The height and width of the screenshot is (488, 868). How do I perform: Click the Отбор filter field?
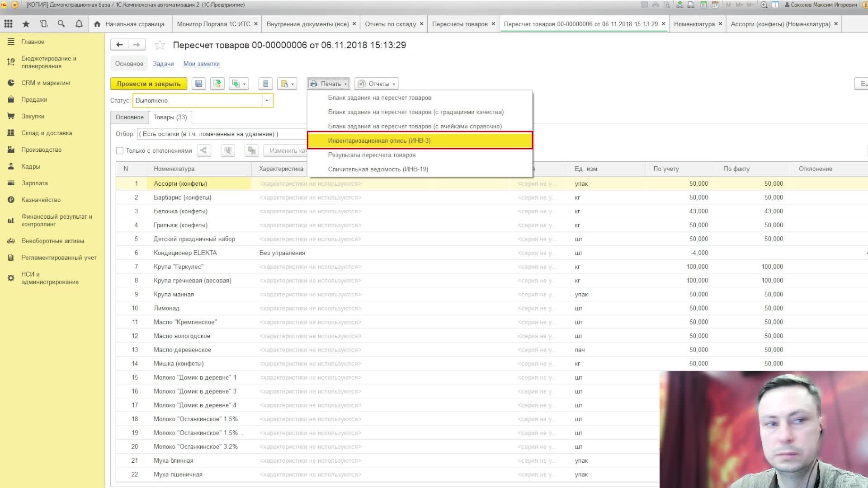(x=222, y=134)
